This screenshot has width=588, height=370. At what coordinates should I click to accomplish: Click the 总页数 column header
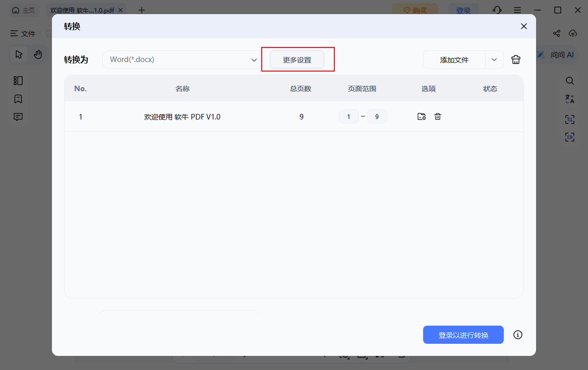(301, 89)
